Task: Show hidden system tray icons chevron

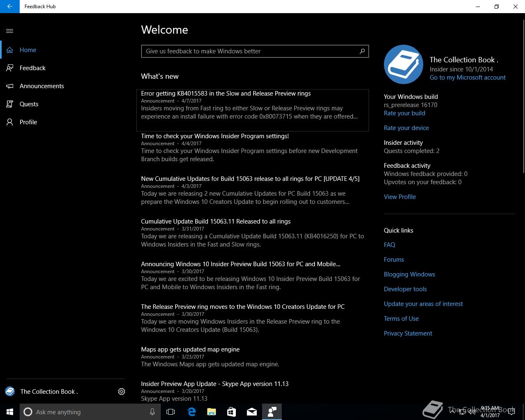Action: 452,412
